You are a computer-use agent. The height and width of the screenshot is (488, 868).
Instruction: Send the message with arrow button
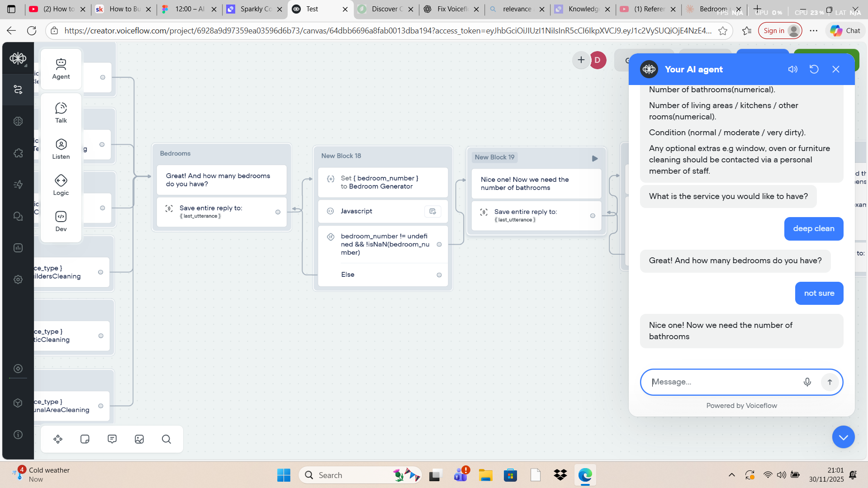(830, 382)
